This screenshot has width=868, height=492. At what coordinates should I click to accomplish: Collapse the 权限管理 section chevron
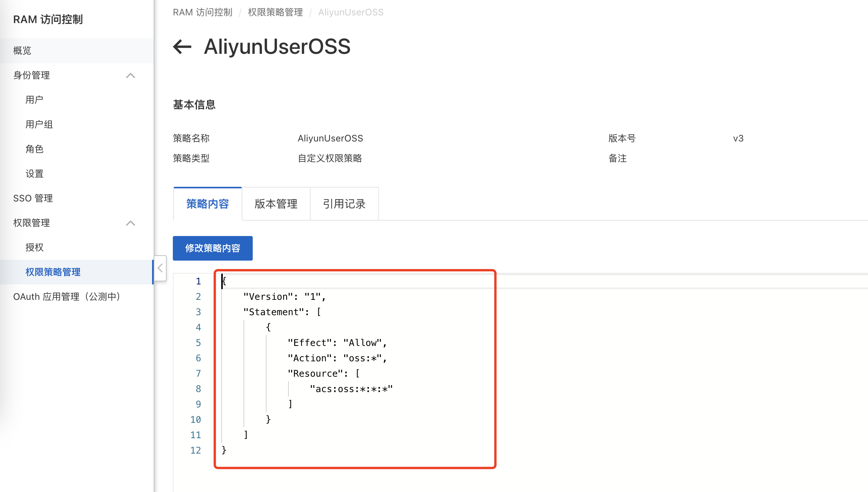pyautogui.click(x=131, y=223)
